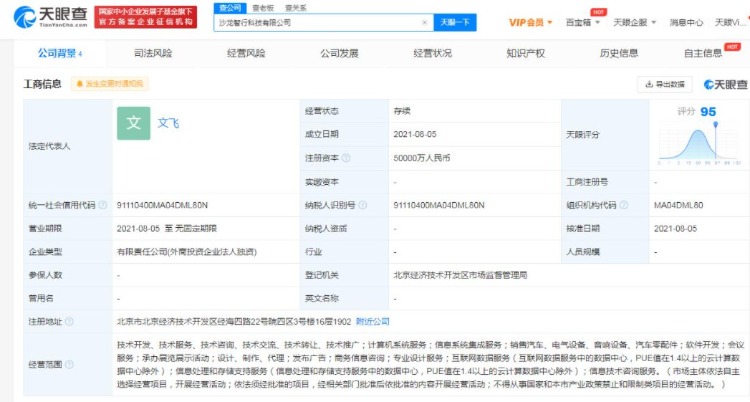Select the 查关系 search tab
This screenshot has width=750, height=402.
296,8
